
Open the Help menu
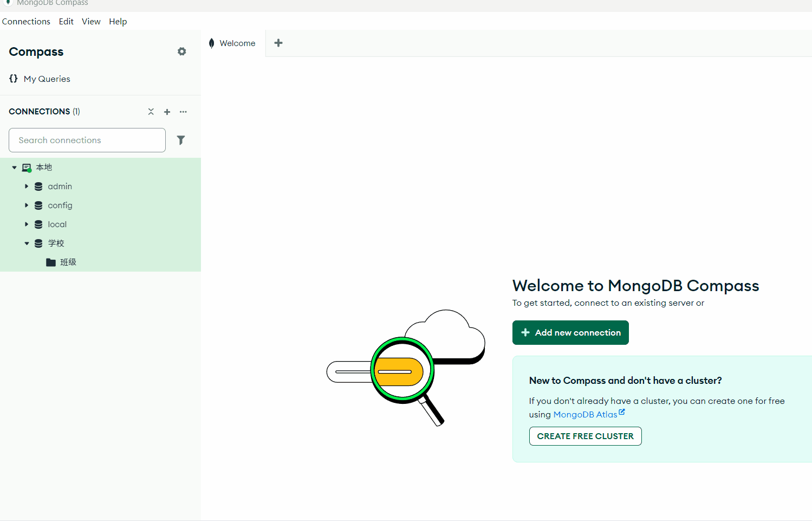[x=118, y=22]
